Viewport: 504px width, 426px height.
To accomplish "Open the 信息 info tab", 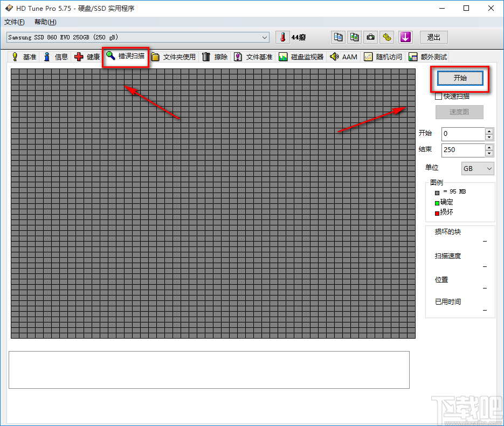I will tap(56, 57).
